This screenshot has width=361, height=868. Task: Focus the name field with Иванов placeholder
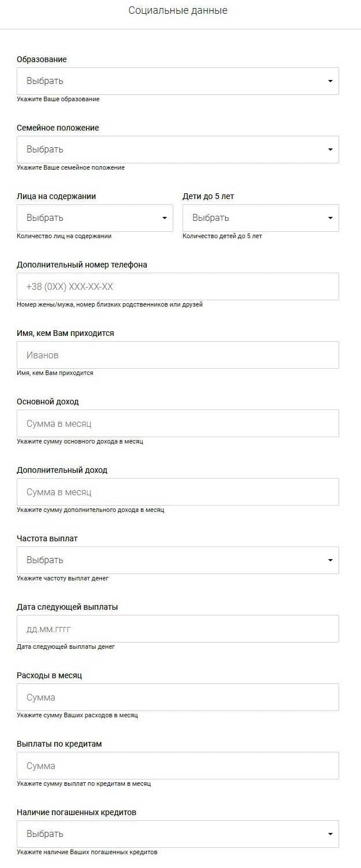coord(177,355)
